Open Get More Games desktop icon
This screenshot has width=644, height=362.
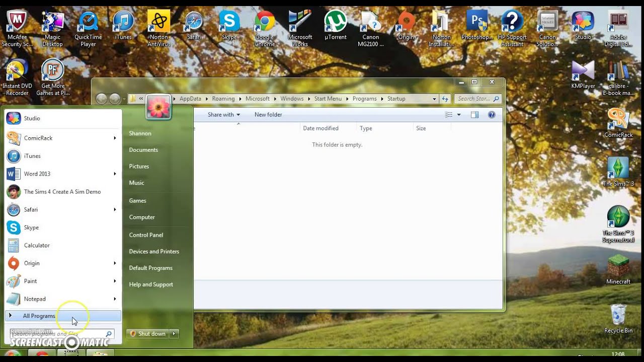[52, 77]
